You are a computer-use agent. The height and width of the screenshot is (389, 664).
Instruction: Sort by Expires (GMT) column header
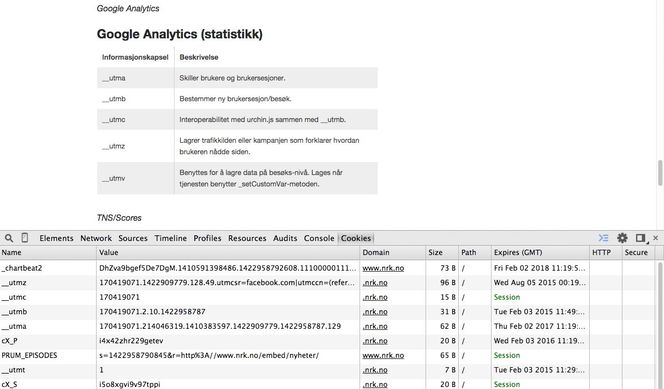coord(540,252)
